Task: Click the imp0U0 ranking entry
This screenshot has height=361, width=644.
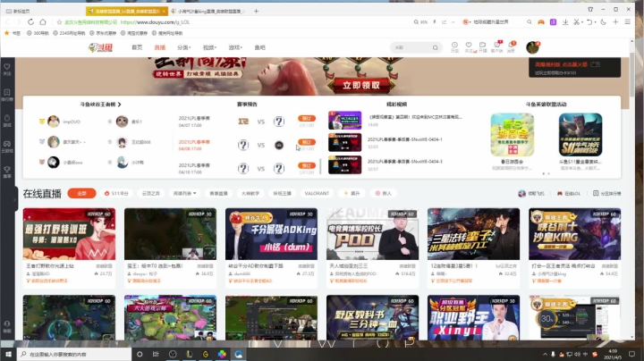Action: pyautogui.click(x=60, y=122)
